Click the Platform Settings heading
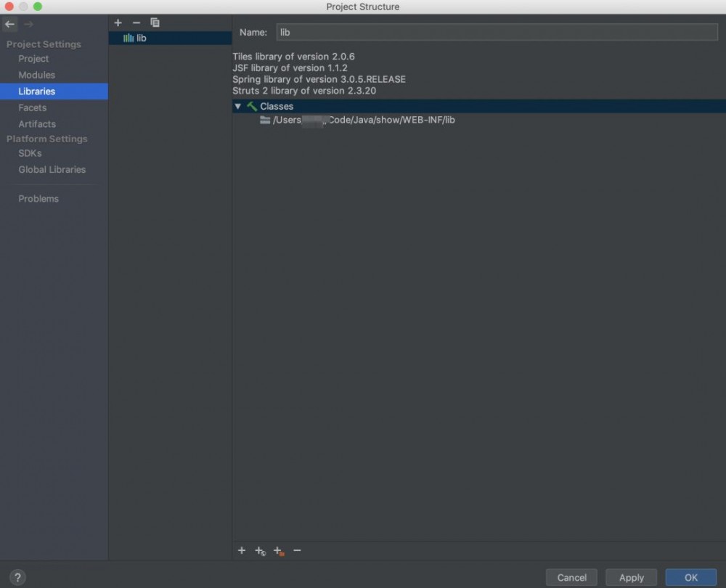 [x=46, y=139]
